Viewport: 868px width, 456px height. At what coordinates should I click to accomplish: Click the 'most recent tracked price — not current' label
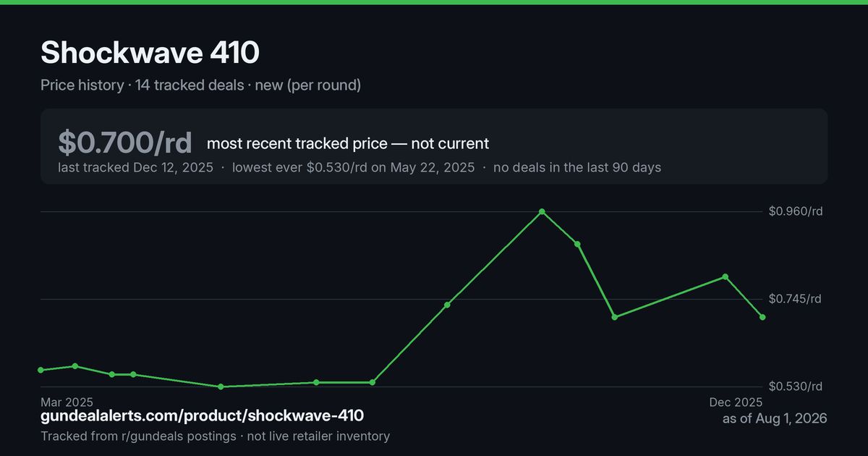(x=348, y=143)
